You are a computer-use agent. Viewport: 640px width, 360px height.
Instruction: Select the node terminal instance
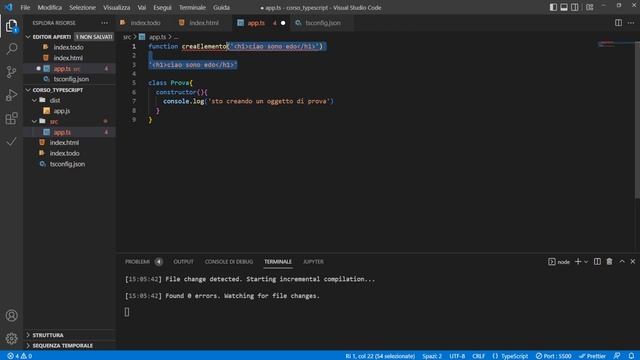(x=559, y=262)
